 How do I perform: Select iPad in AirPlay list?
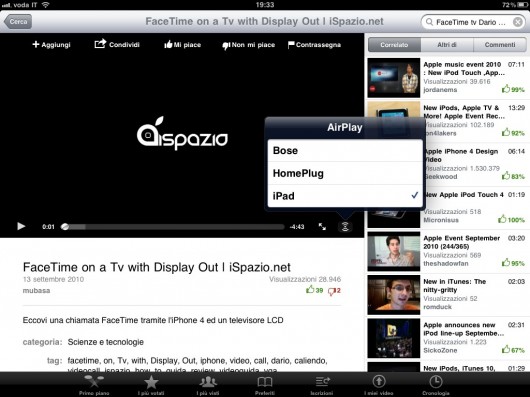point(345,196)
